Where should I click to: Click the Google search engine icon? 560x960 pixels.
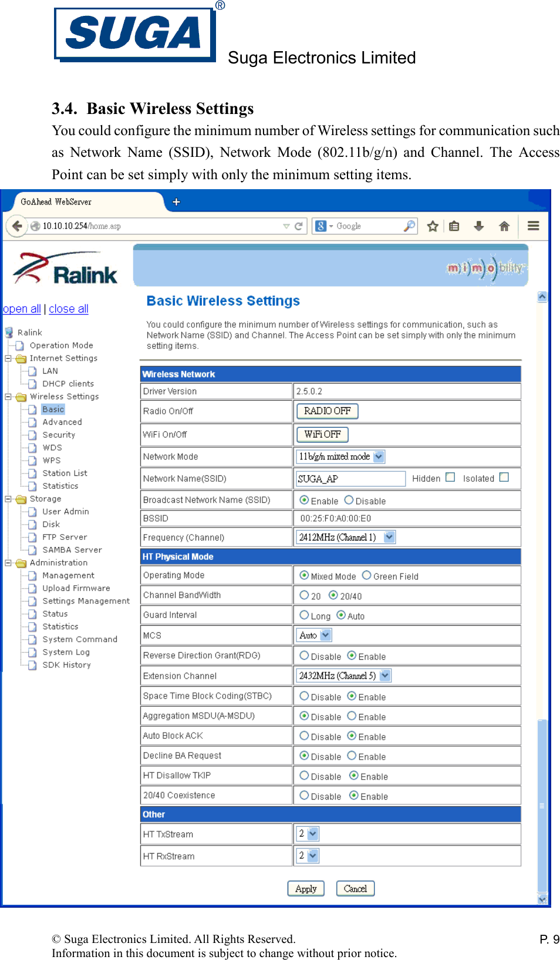(321, 226)
